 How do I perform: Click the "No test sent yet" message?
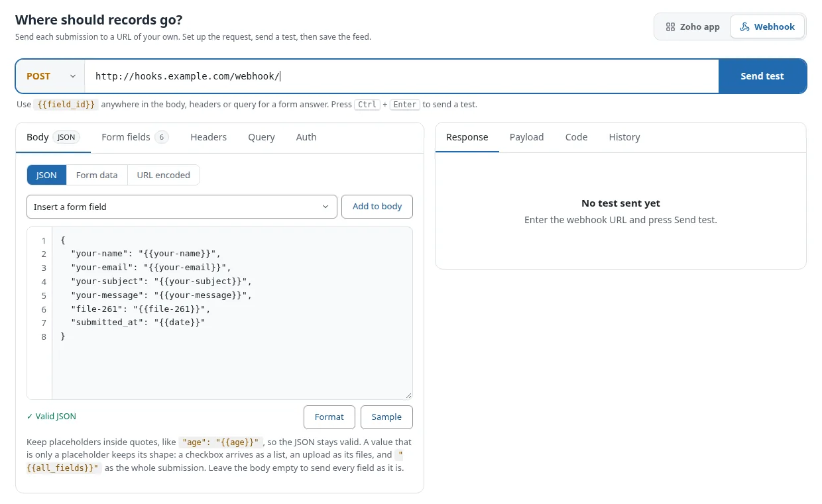[x=621, y=203]
